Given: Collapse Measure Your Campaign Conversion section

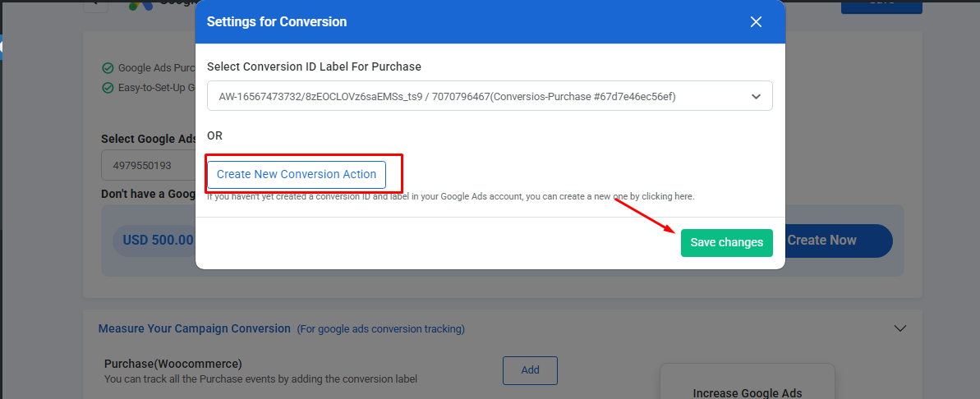Looking at the screenshot, I should (900, 328).
